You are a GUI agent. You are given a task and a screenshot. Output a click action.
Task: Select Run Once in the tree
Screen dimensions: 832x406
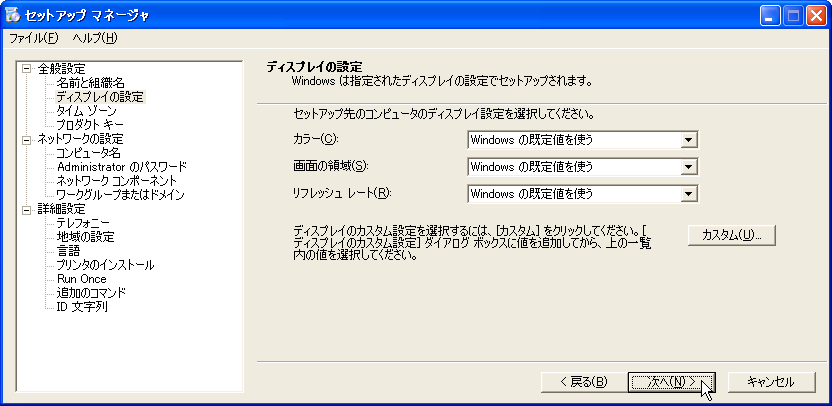81,279
